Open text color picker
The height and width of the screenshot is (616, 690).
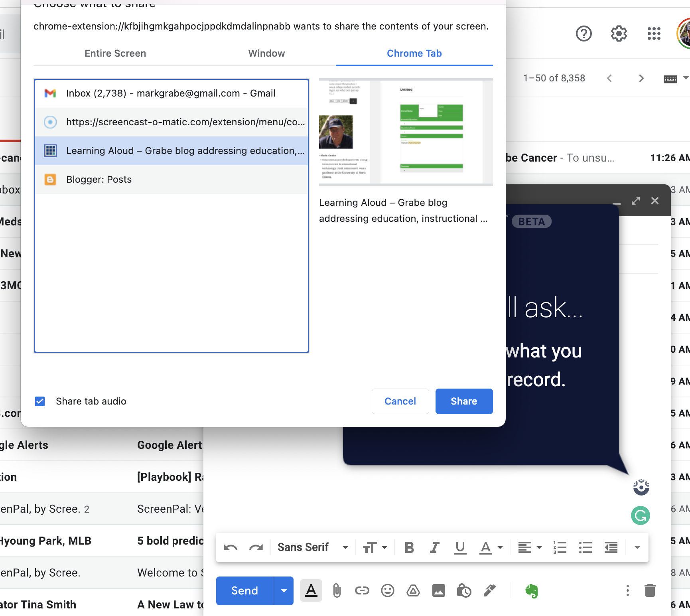tap(491, 547)
